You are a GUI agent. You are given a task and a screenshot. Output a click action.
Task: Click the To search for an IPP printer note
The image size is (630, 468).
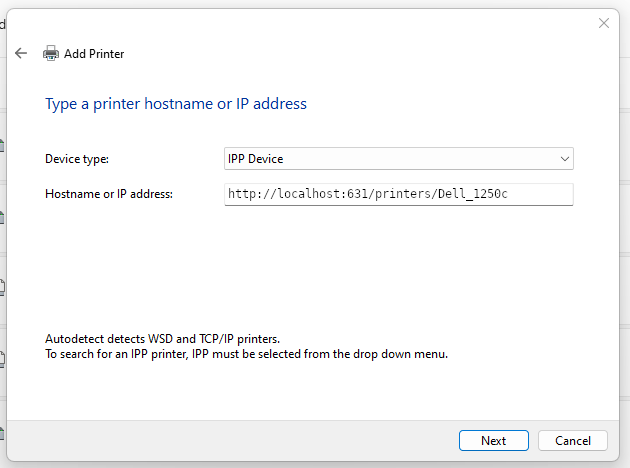[x=246, y=354]
